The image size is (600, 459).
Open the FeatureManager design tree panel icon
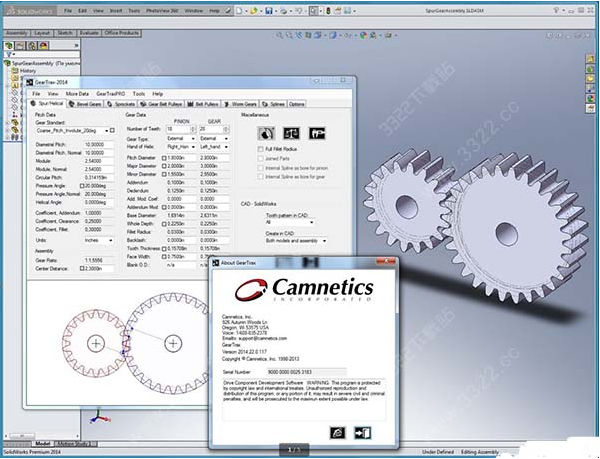9,46
